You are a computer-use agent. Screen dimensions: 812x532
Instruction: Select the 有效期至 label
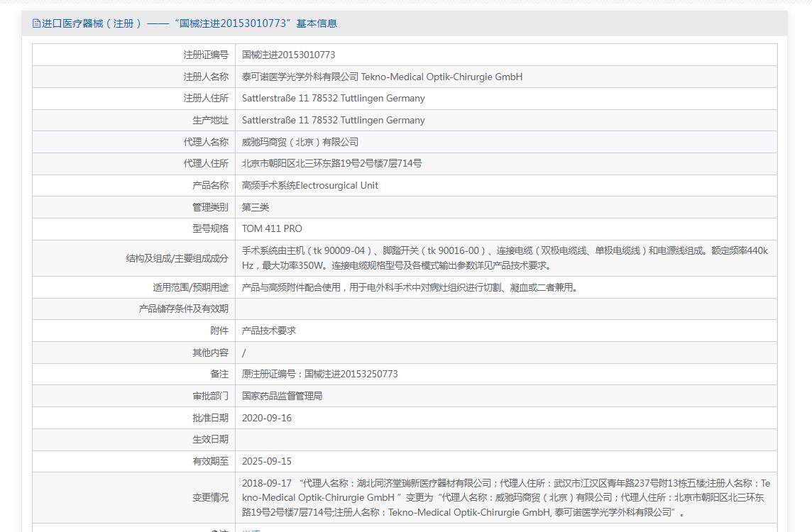(x=210, y=461)
